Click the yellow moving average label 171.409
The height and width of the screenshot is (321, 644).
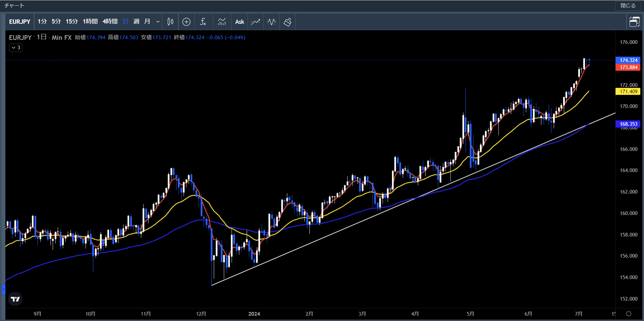tap(628, 91)
